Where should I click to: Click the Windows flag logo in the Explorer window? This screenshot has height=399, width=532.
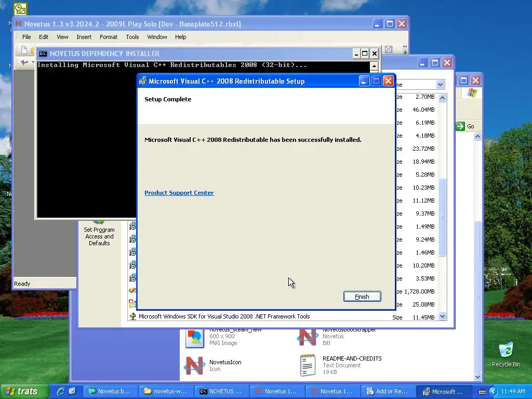472,93
